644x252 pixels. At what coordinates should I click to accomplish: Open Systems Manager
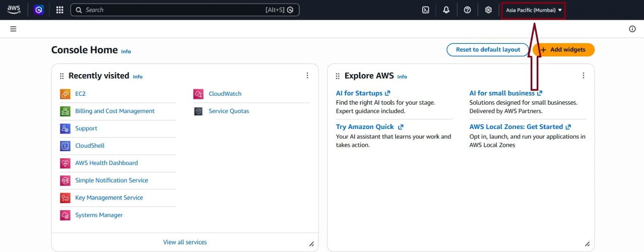pos(99,215)
